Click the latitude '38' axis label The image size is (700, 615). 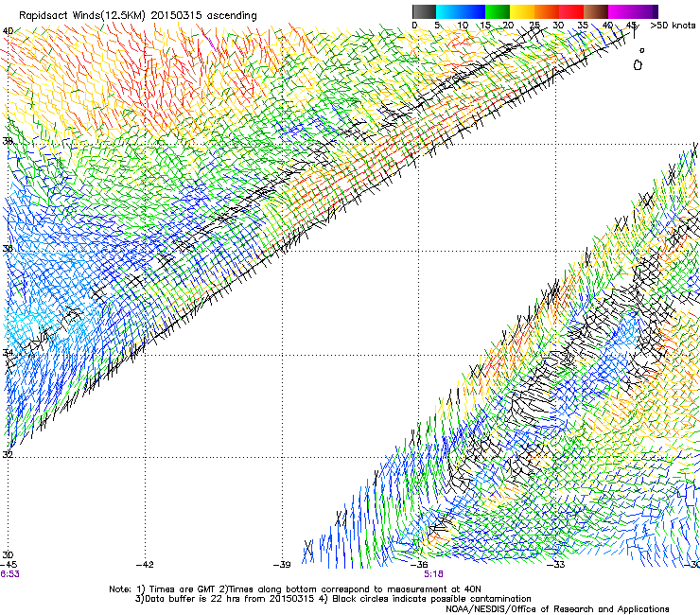(x=8, y=141)
